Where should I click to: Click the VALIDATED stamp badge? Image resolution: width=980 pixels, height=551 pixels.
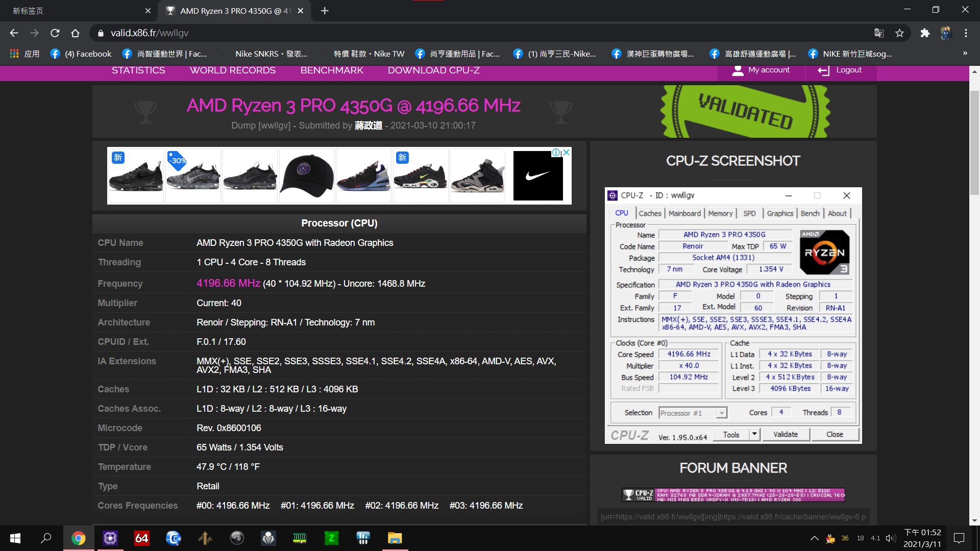(x=745, y=111)
